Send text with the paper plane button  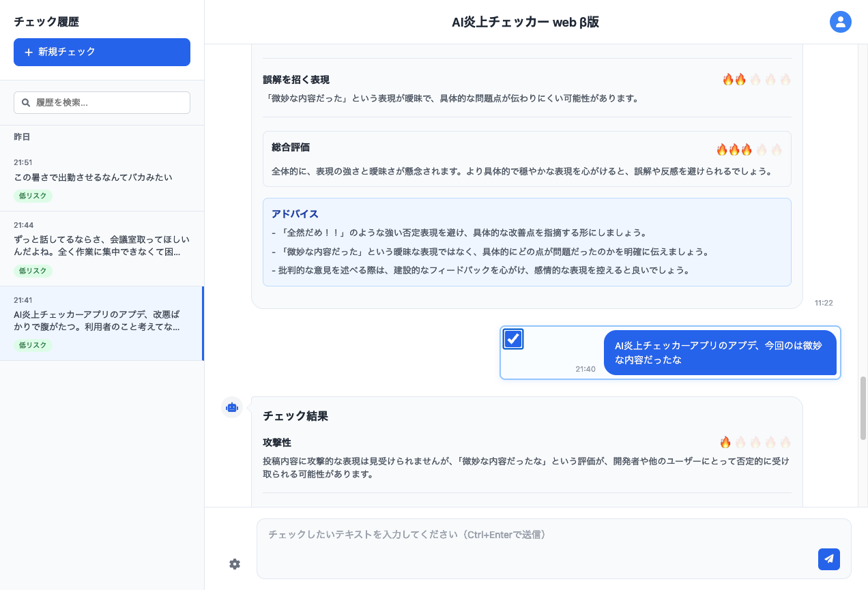click(828, 559)
